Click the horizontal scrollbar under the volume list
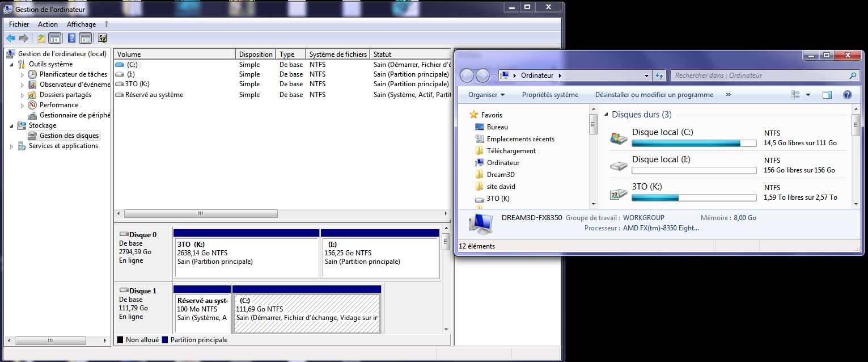Screen dimensions: 868x362 (x=200, y=214)
